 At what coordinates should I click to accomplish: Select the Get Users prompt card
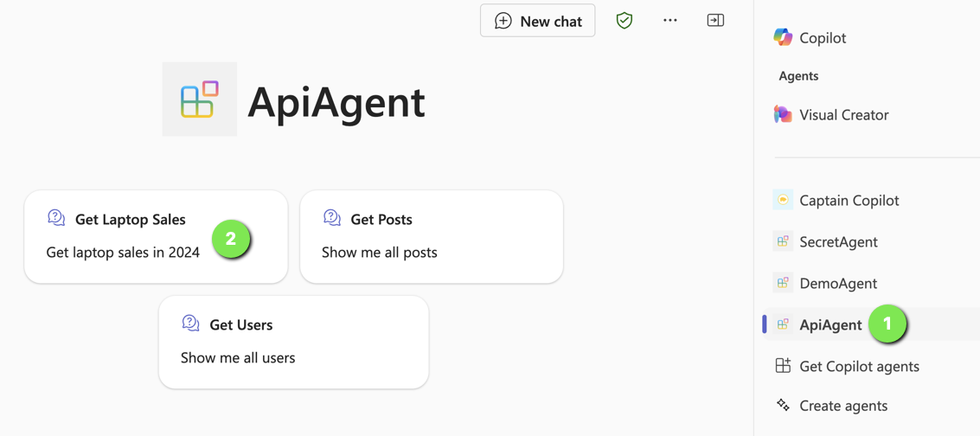tap(293, 342)
